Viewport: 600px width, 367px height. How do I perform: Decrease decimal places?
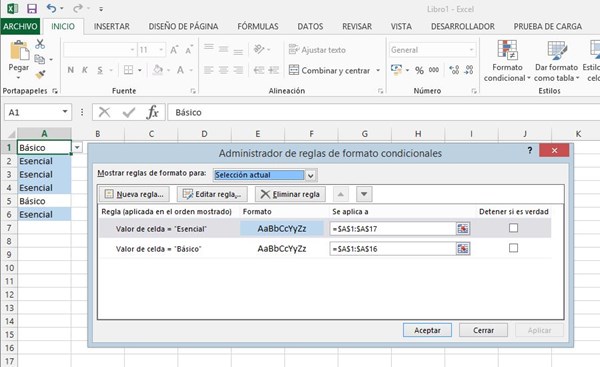pyautogui.click(x=469, y=70)
